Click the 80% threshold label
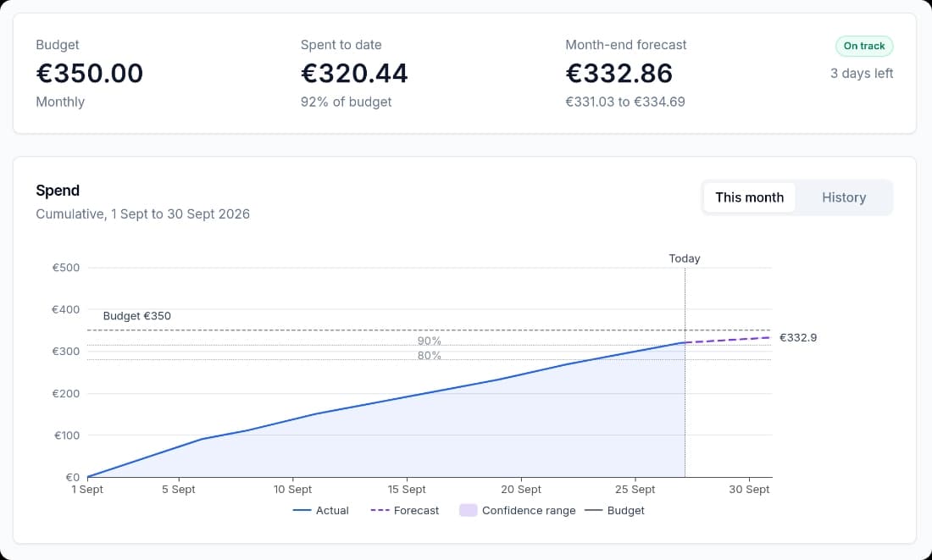 pos(430,356)
